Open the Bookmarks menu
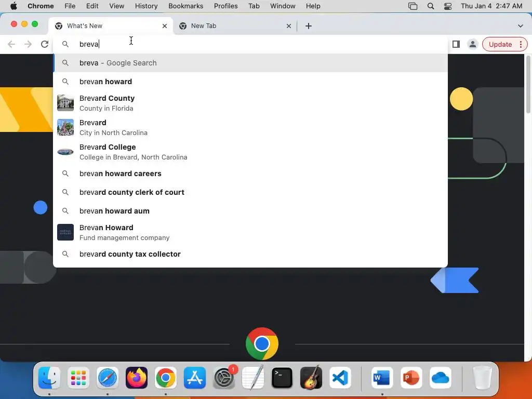Viewport: 532px width, 399px height. coord(185,6)
